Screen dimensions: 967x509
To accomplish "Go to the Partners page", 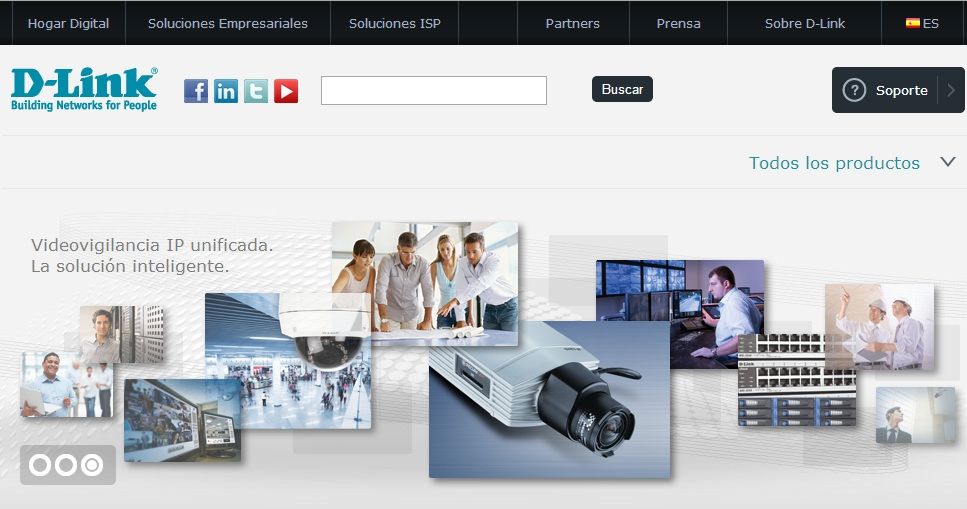I will click(573, 23).
